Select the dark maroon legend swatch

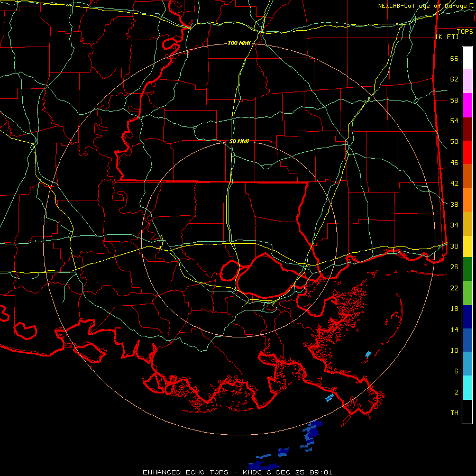click(x=467, y=129)
